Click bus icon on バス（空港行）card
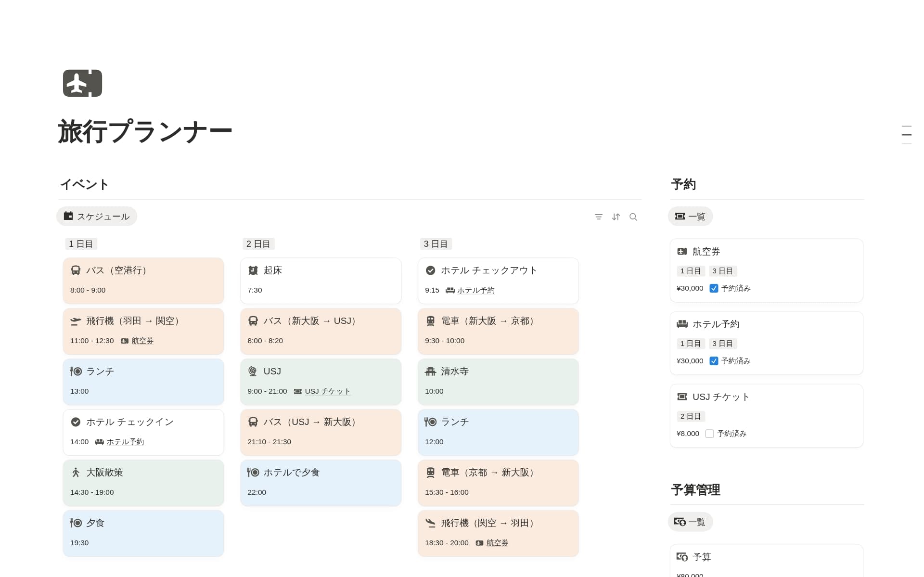This screenshot has height=577, width=924. point(76,270)
